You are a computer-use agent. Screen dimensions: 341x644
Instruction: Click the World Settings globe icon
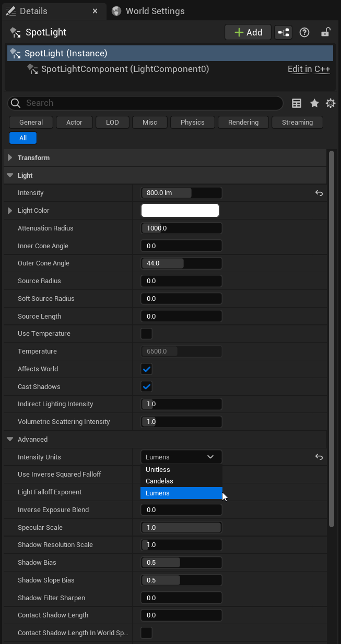coord(116,11)
